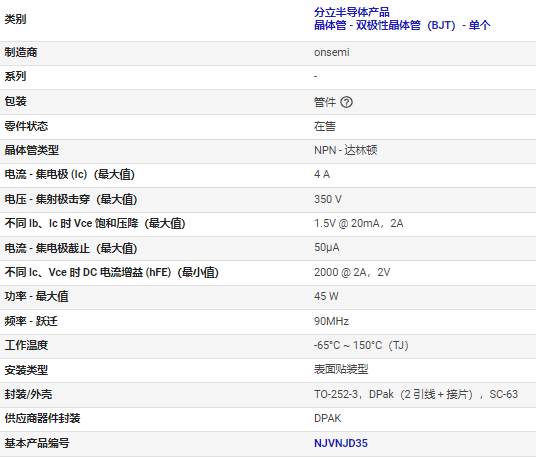
Task: Click the 制造商 row label
Action: pos(21,52)
